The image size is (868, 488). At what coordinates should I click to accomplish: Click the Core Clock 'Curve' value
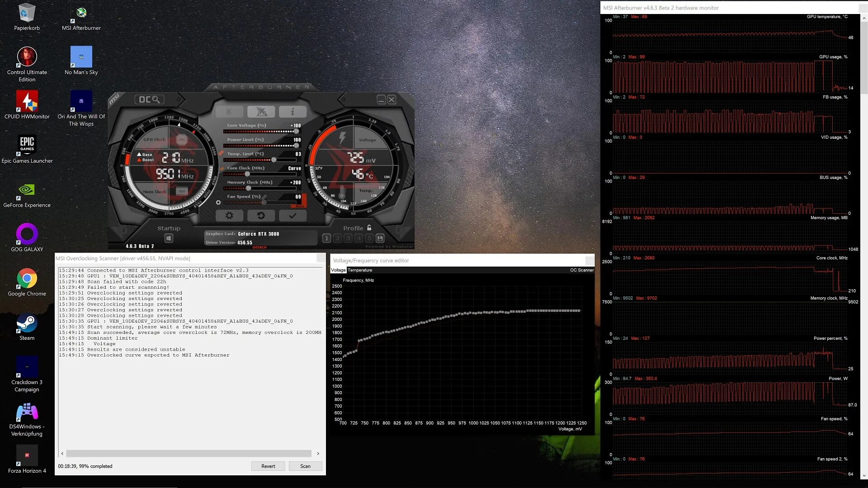coord(294,168)
